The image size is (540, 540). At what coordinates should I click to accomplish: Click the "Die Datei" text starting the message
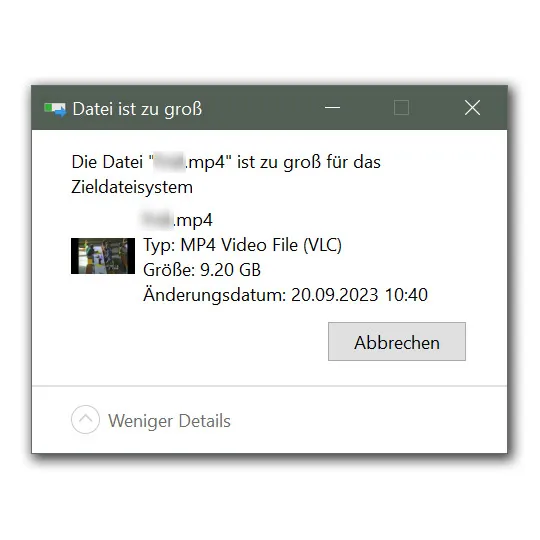tap(107, 162)
